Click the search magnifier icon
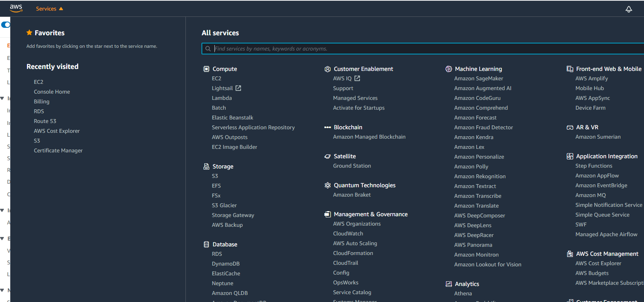 208,49
